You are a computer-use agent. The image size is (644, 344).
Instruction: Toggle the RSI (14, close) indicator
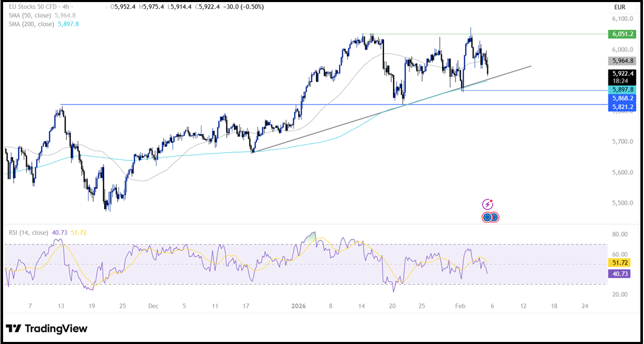tap(28, 232)
